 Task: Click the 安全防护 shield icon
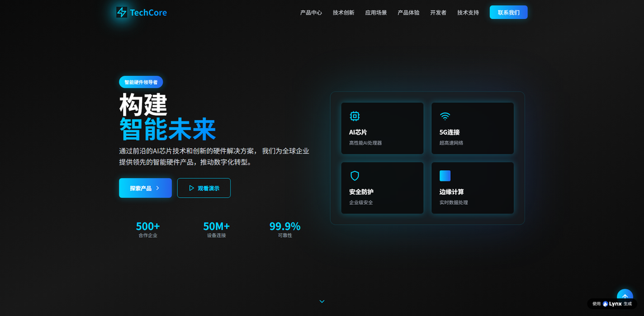[x=355, y=176]
